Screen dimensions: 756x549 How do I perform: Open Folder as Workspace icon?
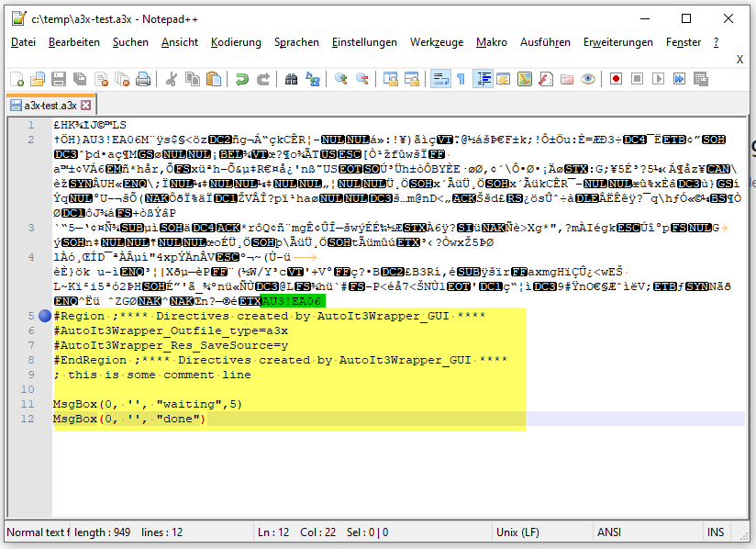click(x=567, y=79)
